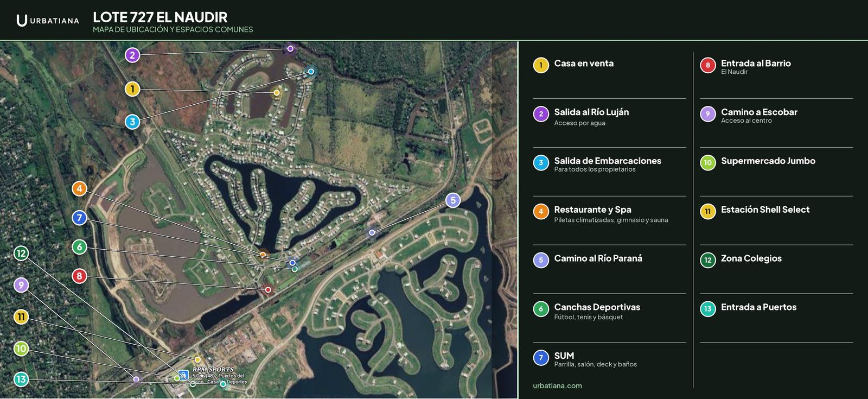Click lime map marker 10 on the aerial photo

coord(21,349)
